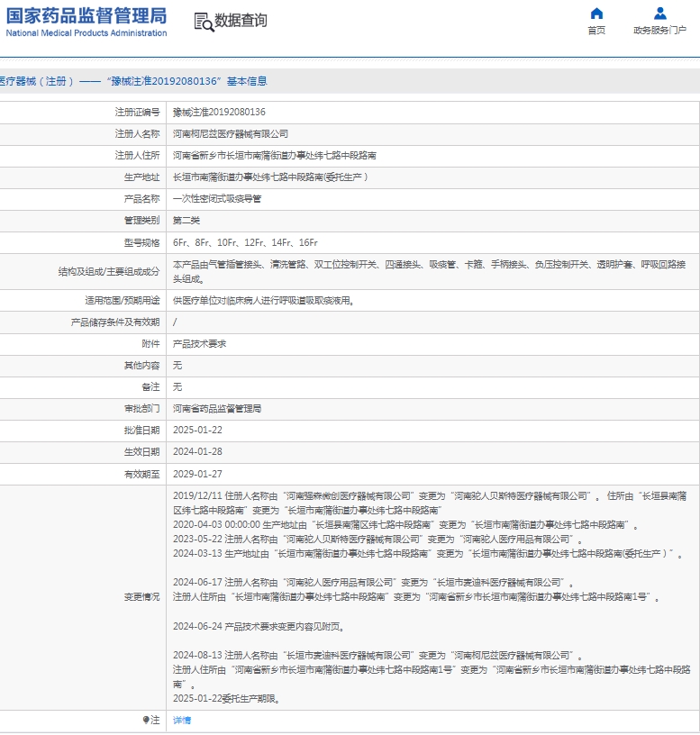
Task: Click the 2024-06-17 change record line
Action: (373, 582)
